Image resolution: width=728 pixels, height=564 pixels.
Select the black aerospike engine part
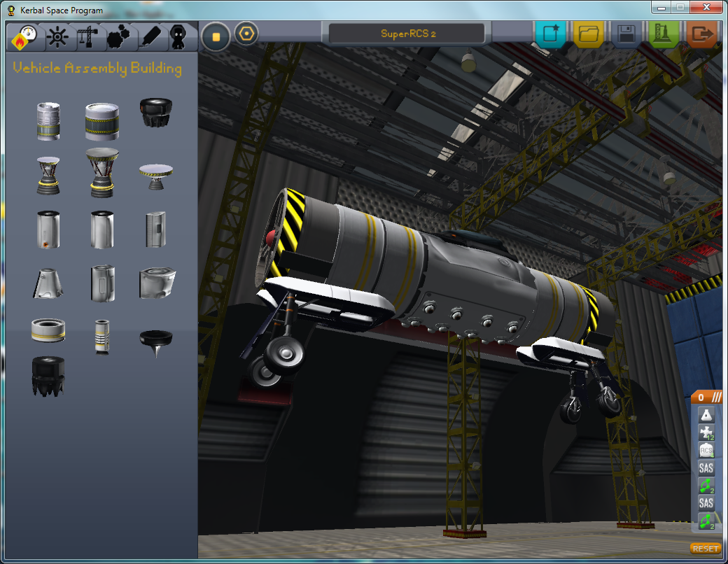coord(156,343)
